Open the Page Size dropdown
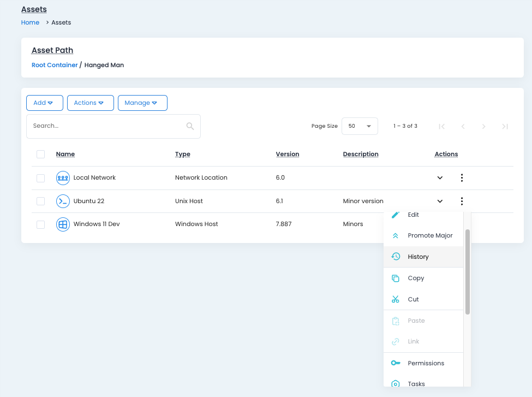 (360, 126)
